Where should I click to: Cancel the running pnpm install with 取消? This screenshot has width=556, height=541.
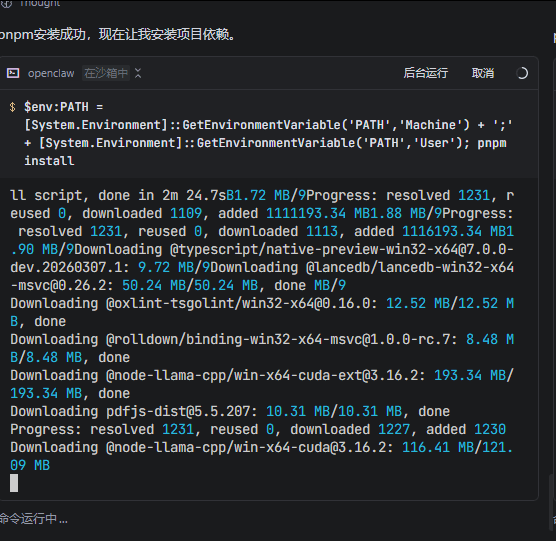point(483,73)
